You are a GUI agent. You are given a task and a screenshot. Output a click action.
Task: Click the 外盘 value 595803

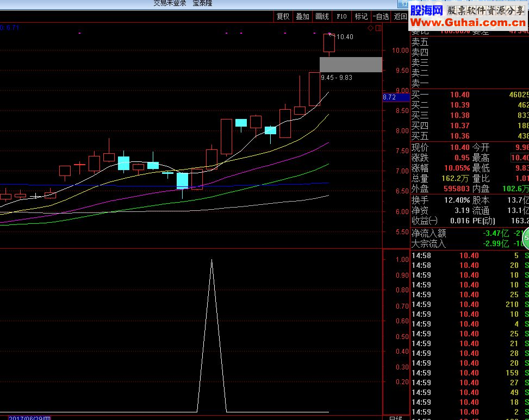457,189
